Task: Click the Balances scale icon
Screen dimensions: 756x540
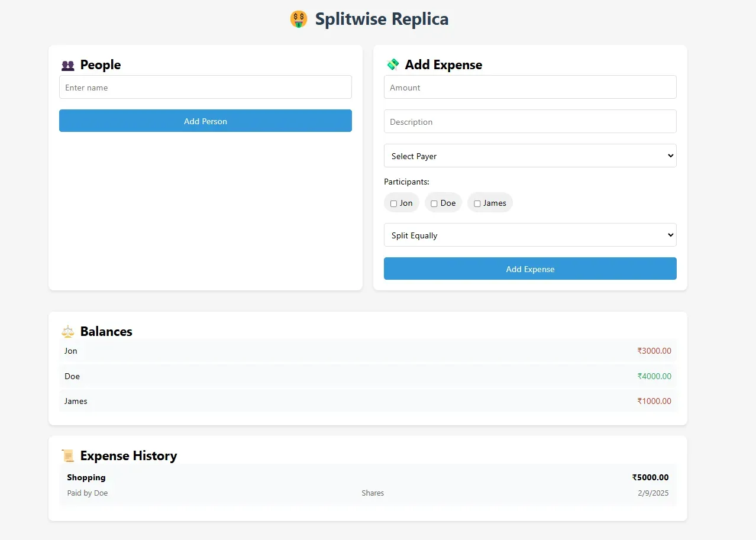Action: (68, 332)
